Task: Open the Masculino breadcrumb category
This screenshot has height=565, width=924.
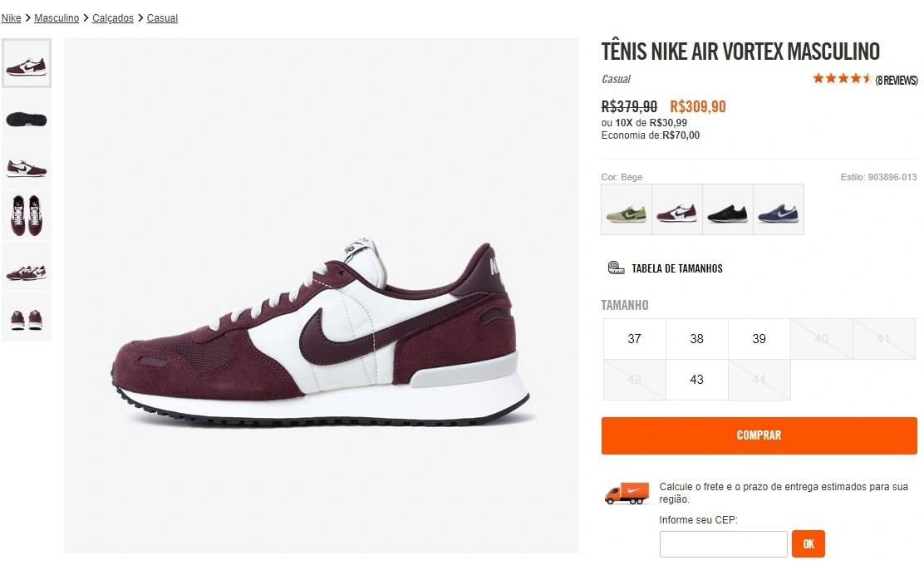Action: [x=57, y=17]
